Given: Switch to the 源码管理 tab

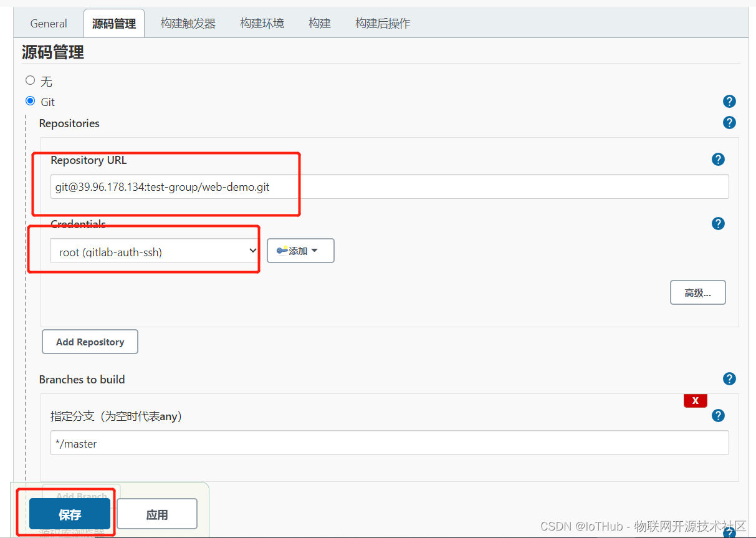Looking at the screenshot, I should (x=114, y=24).
